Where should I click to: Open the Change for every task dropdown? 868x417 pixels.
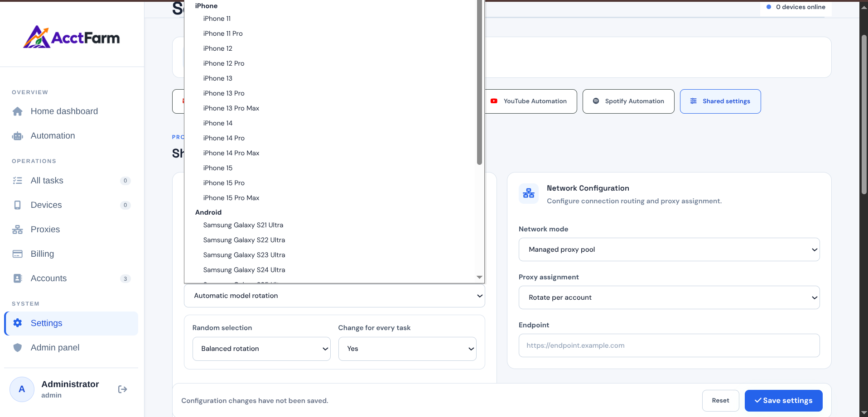tap(407, 349)
